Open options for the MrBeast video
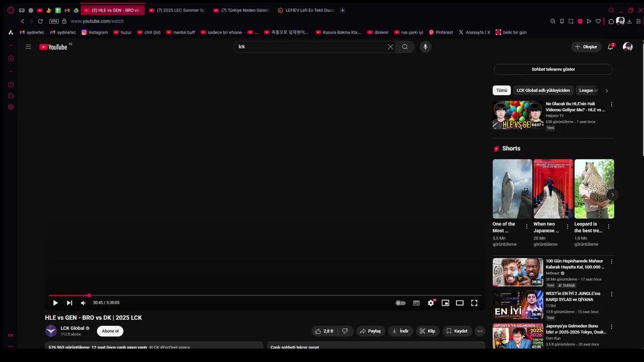Image resolution: width=644 pixels, height=362 pixels. pos(612,262)
